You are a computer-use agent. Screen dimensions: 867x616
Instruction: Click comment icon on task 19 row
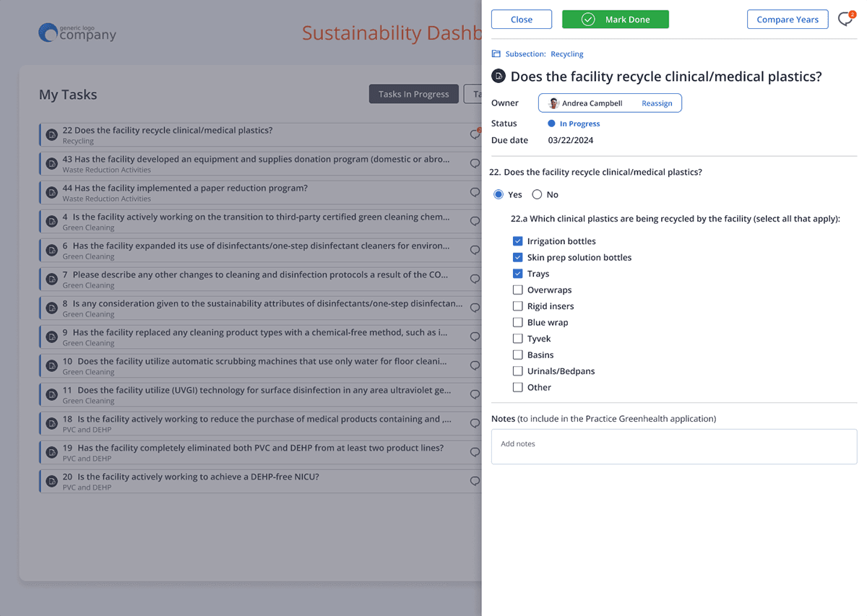click(475, 452)
